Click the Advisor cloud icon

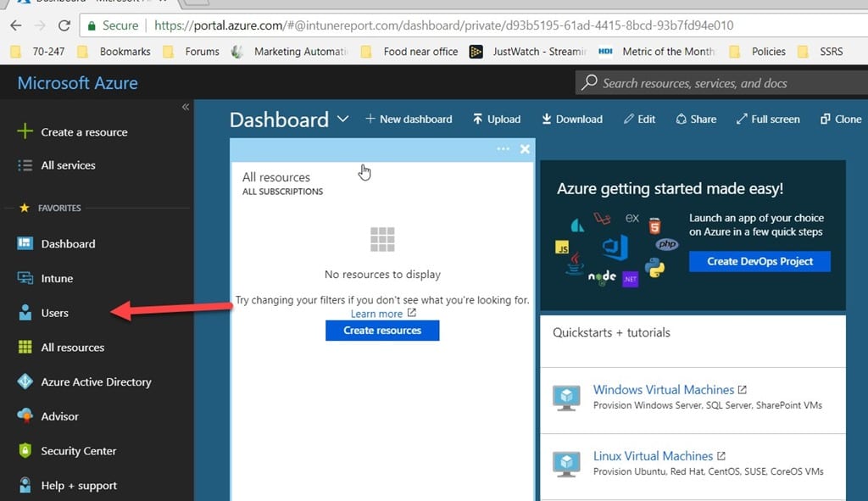pos(25,415)
